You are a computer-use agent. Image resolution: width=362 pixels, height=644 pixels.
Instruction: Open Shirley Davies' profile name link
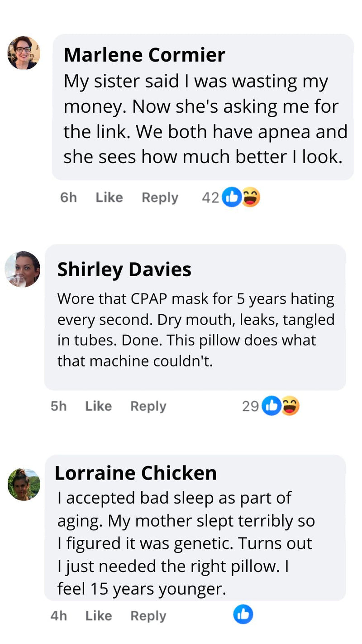(x=124, y=269)
